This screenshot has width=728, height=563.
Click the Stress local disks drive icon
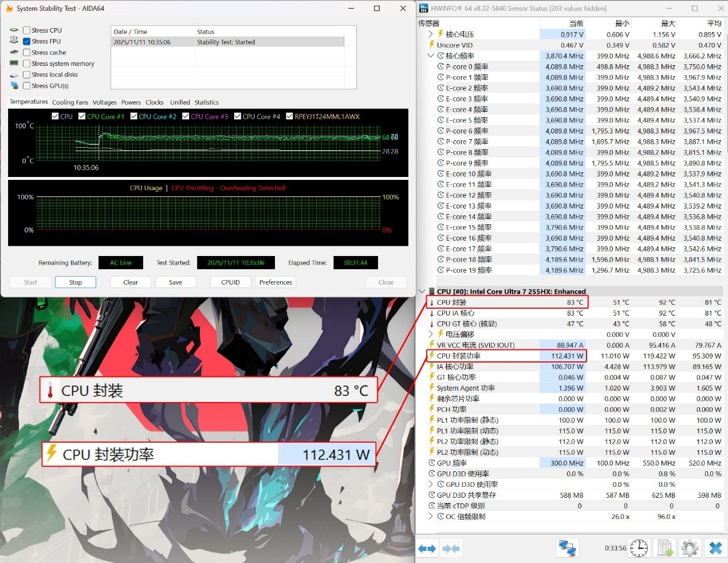(x=14, y=74)
